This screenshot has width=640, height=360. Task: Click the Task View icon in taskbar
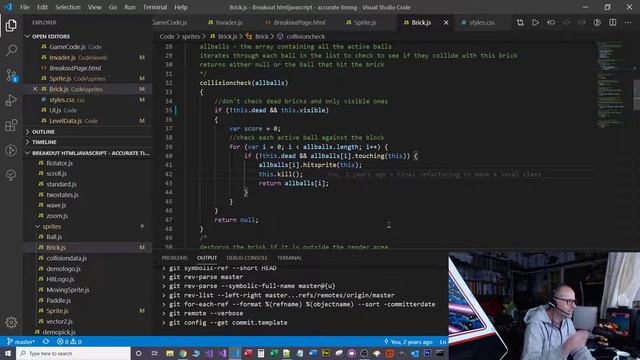pos(154,353)
